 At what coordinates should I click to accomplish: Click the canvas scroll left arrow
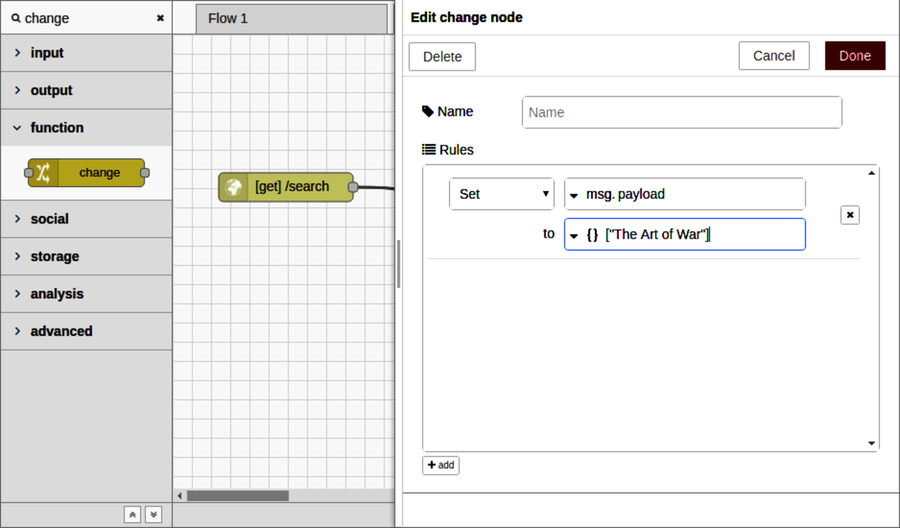[179, 495]
